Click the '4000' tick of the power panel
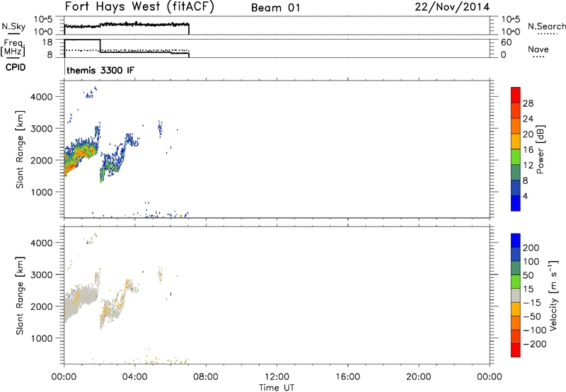 (41, 97)
